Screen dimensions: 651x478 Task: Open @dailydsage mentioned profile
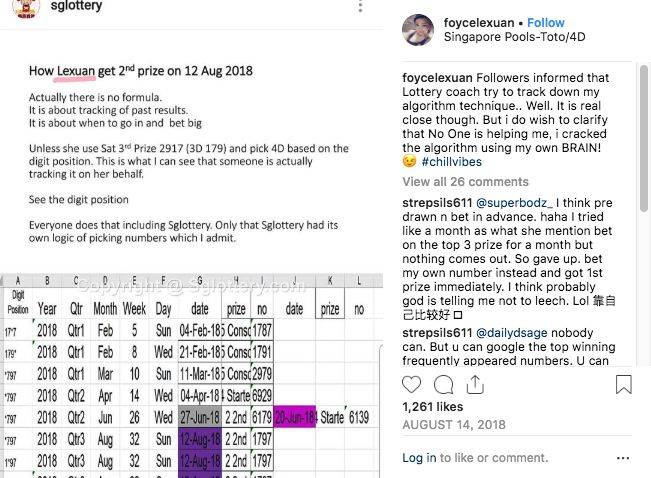511,333
